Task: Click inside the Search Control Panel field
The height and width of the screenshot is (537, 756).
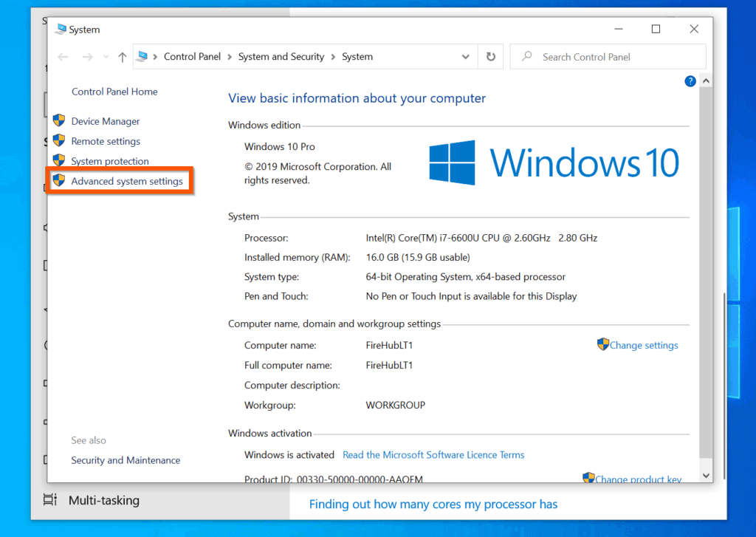Action: click(x=591, y=56)
